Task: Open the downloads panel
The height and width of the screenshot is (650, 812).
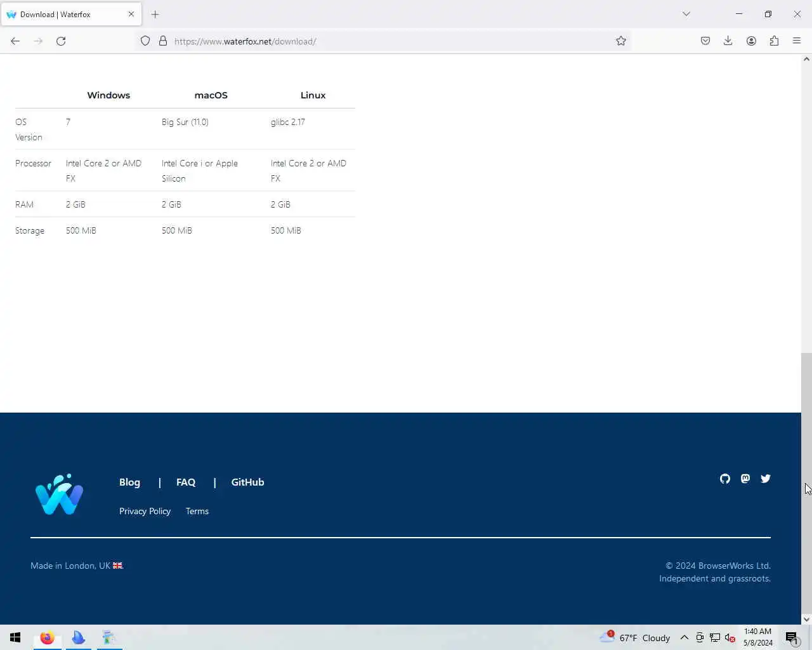Action: pos(728,41)
